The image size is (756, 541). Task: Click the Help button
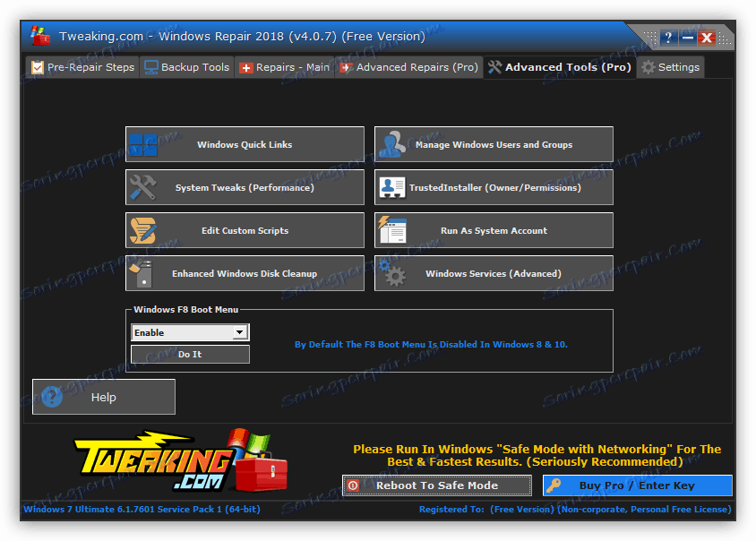click(x=104, y=397)
